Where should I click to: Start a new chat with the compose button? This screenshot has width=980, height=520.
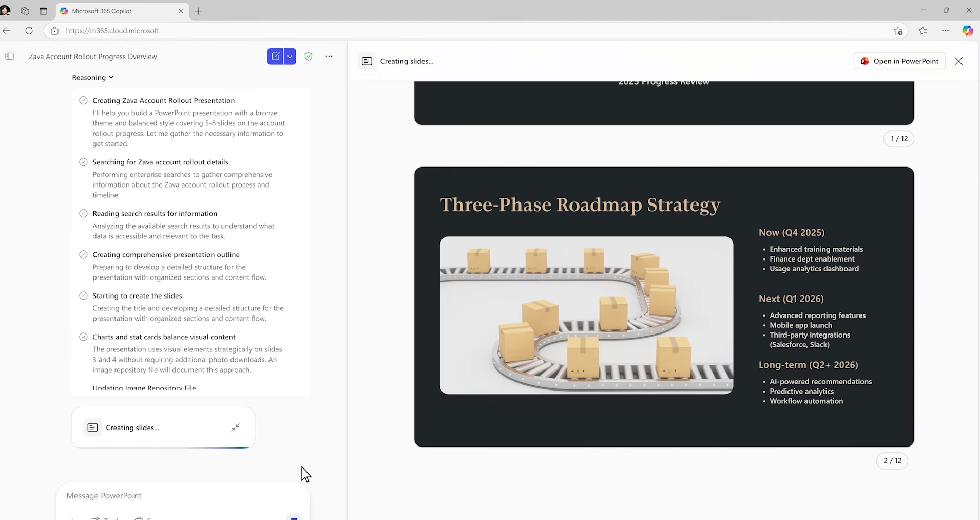275,57
